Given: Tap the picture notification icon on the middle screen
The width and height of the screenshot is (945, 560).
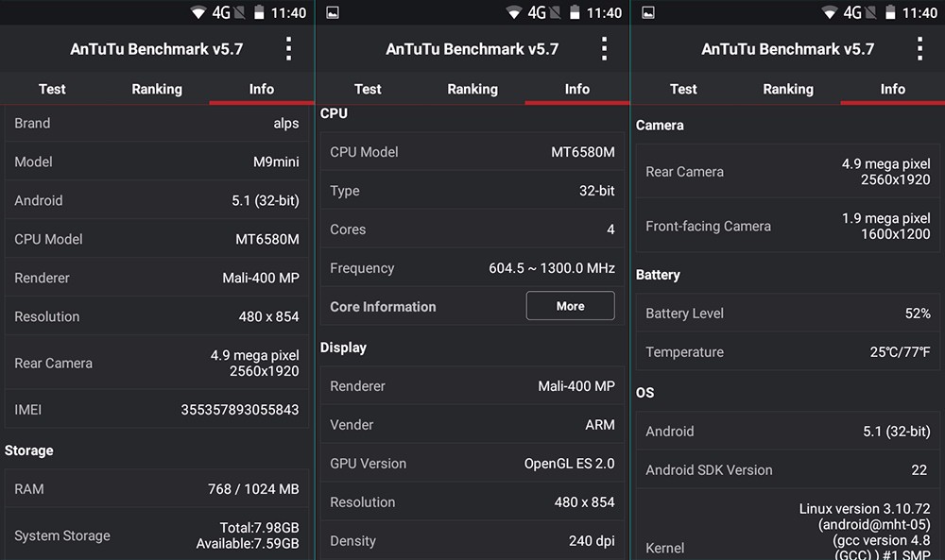Looking at the screenshot, I should pyautogui.click(x=332, y=12).
